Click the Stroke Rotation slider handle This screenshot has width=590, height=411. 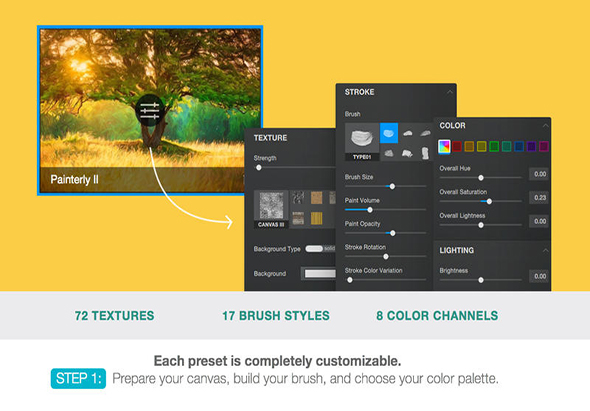pos(386,257)
